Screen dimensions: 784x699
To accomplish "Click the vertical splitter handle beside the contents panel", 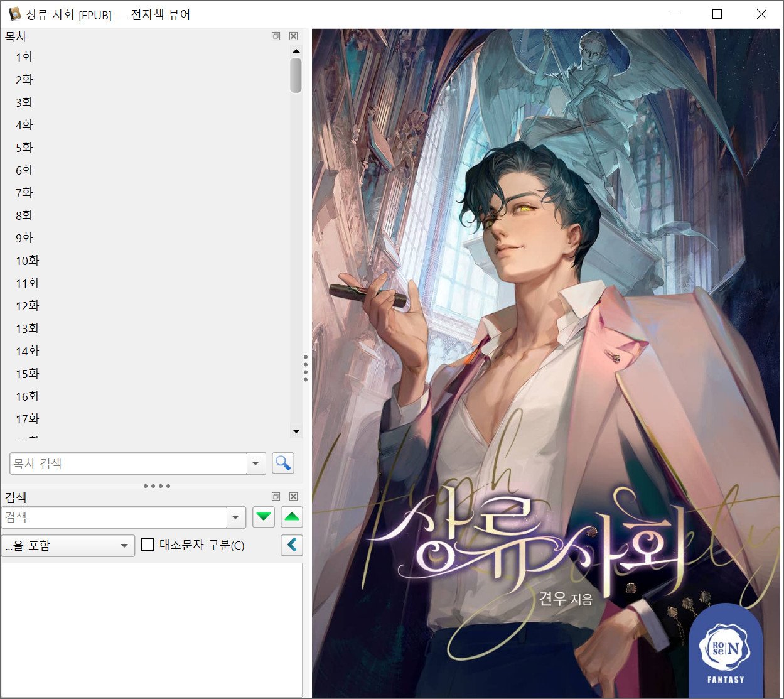I will [x=306, y=369].
